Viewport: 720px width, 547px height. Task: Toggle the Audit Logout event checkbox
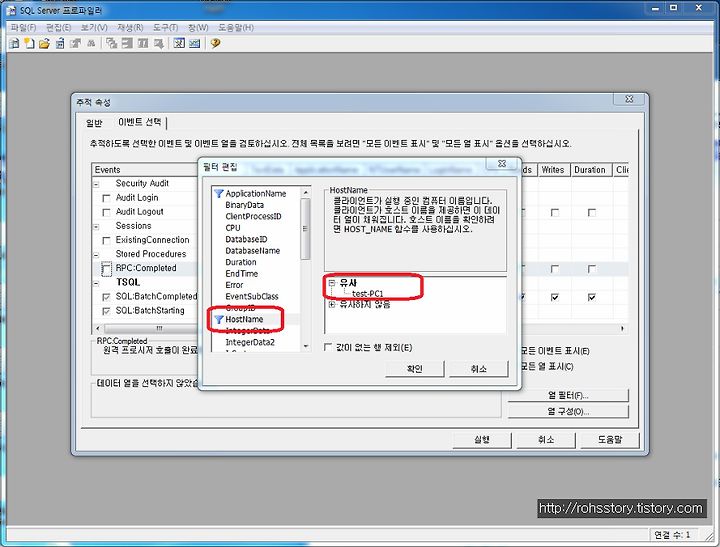pyautogui.click(x=106, y=212)
